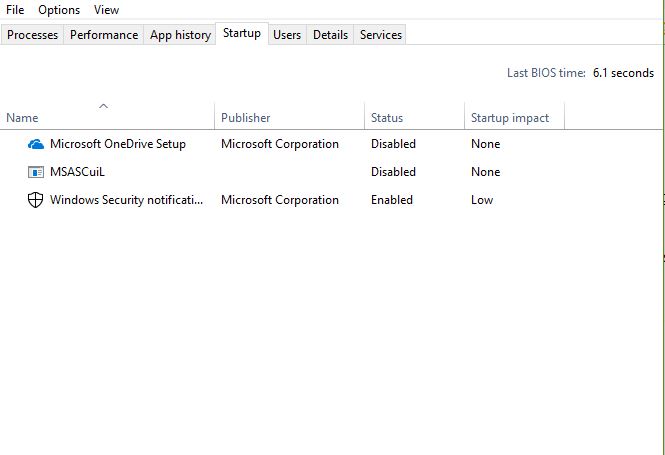Open the View menu

(x=106, y=10)
